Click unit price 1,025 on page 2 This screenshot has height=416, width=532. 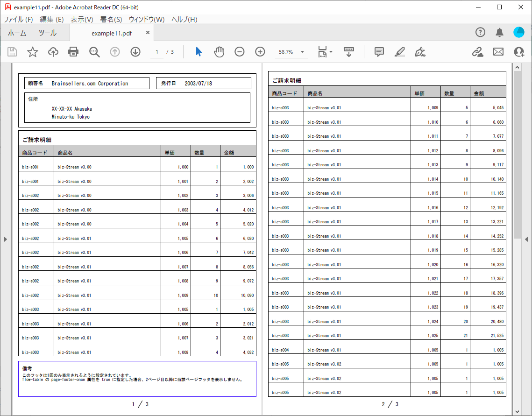coord(433,335)
